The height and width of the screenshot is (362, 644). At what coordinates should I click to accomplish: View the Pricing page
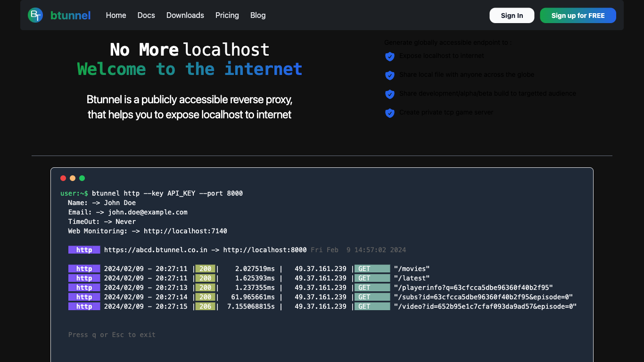pos(227,15)
